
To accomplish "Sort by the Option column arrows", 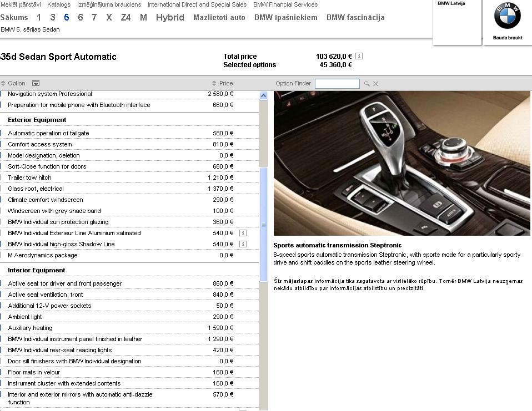I will point(3,83).
